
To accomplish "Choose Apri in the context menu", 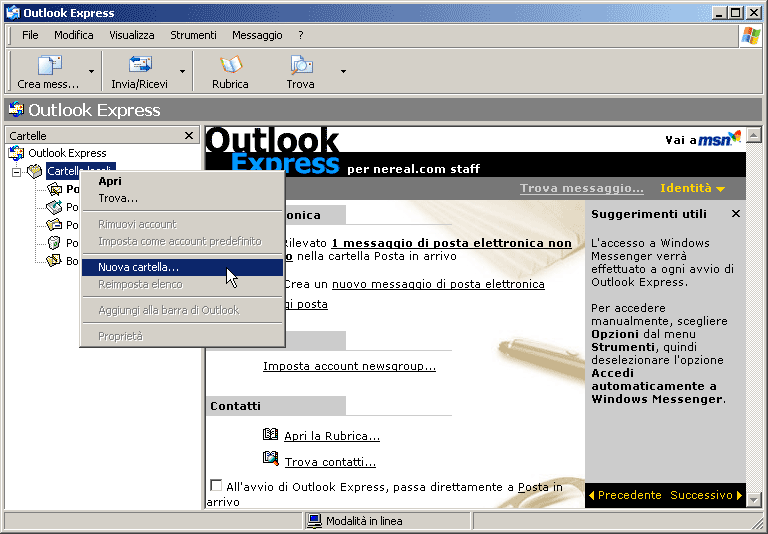I will click(182, 181).
